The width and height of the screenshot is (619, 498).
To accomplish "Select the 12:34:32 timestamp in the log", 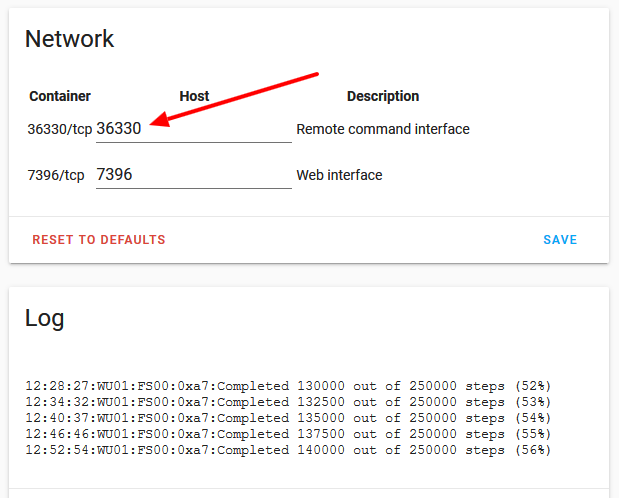I will pos(54,402).
